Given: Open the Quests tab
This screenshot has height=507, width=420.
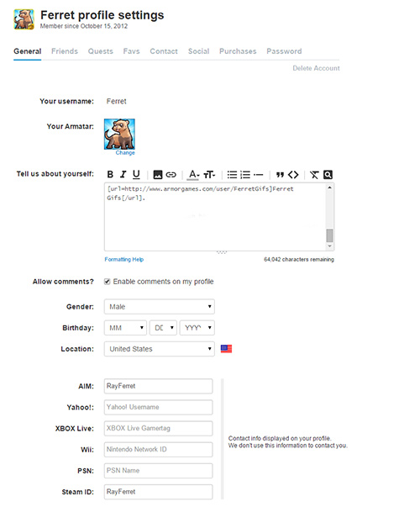Looking at the screenshot, I should (101, 51).
